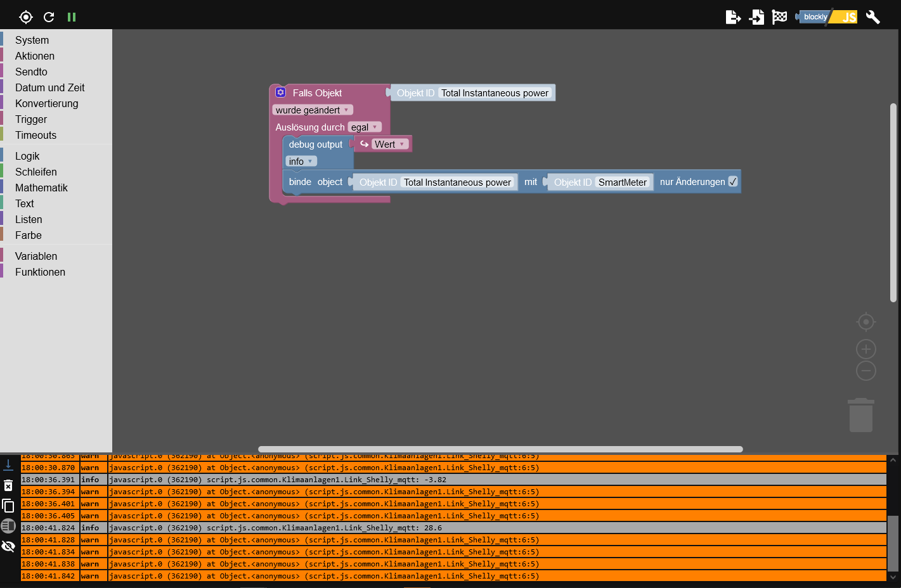Open the Datum und Zeit category
Screen dimensions: 901x588
56,87
